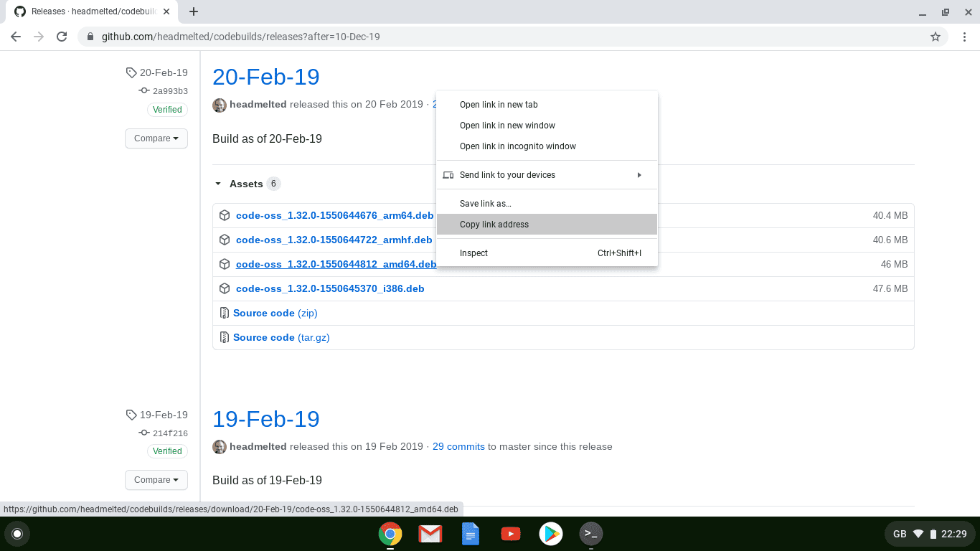
Task: Open Gmail from the shelf
Action: coord(430,534)
